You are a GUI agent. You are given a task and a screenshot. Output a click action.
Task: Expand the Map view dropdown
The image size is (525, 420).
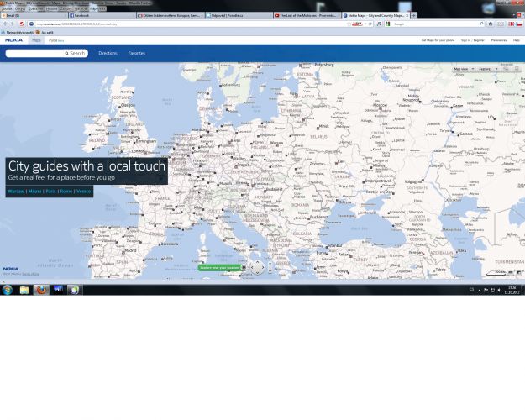pyautogui.click(x=464, y=69)
